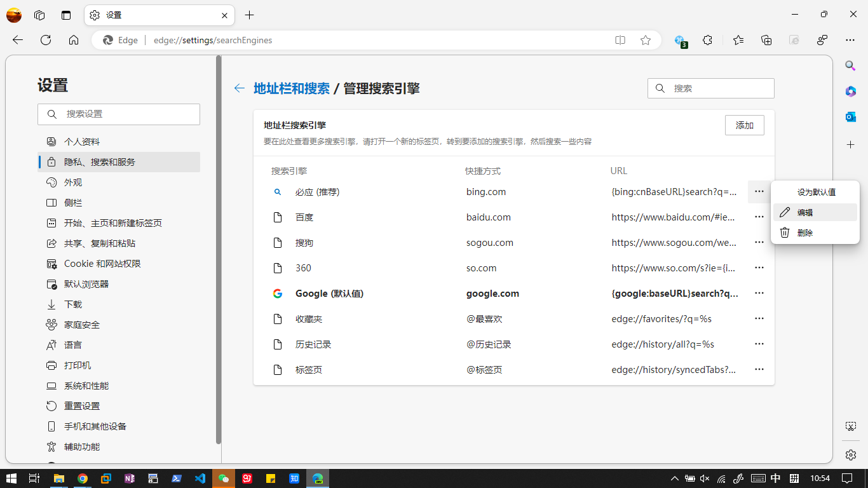Open 侧栏 settings section

[119, 203]
